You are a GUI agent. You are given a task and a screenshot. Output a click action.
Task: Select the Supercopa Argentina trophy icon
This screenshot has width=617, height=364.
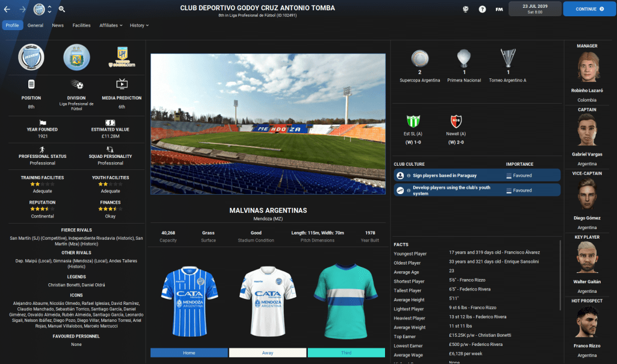point(419,60)
